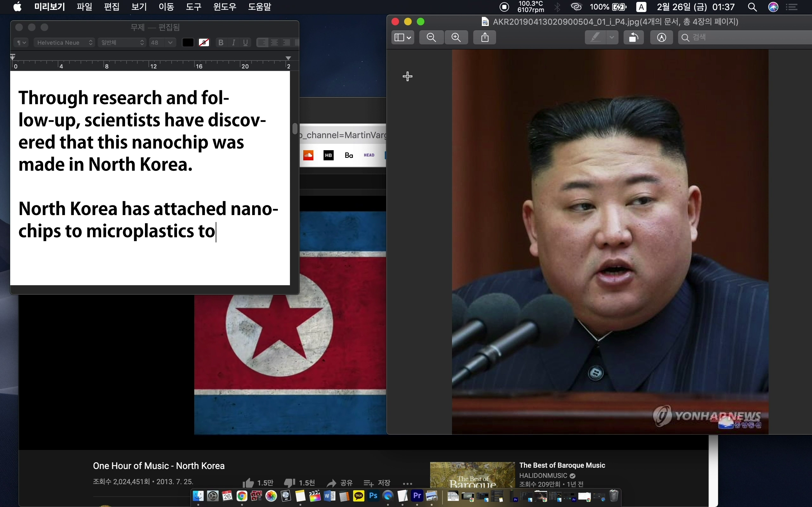
Task: Open the 도구 menu in the menu bar
Action: pos(193,7)
